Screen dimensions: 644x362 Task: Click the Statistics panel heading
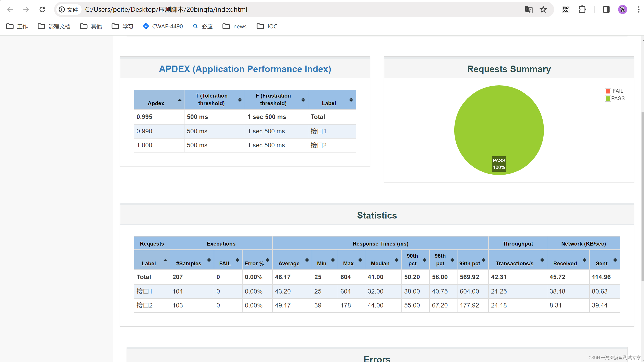tap(377, 215)
